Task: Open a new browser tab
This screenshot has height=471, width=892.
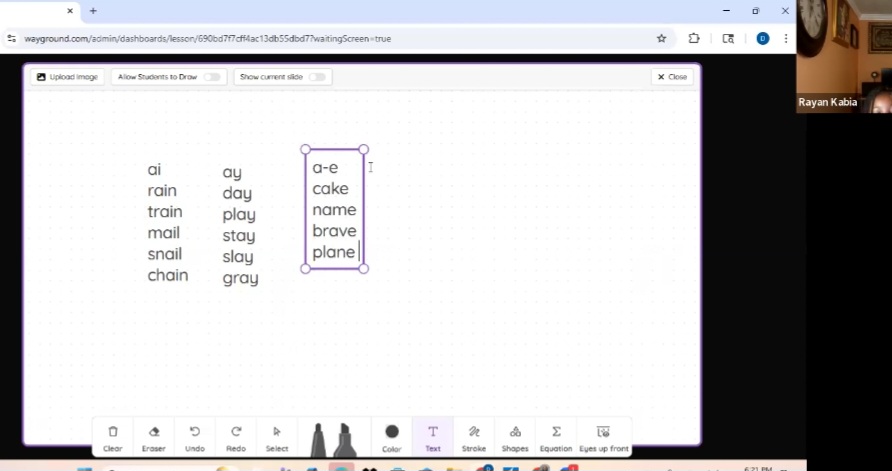Action: pos(93,11)
